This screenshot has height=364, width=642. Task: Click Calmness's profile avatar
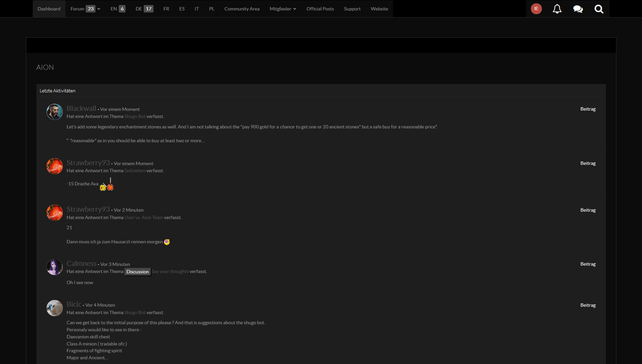point(54,267)
